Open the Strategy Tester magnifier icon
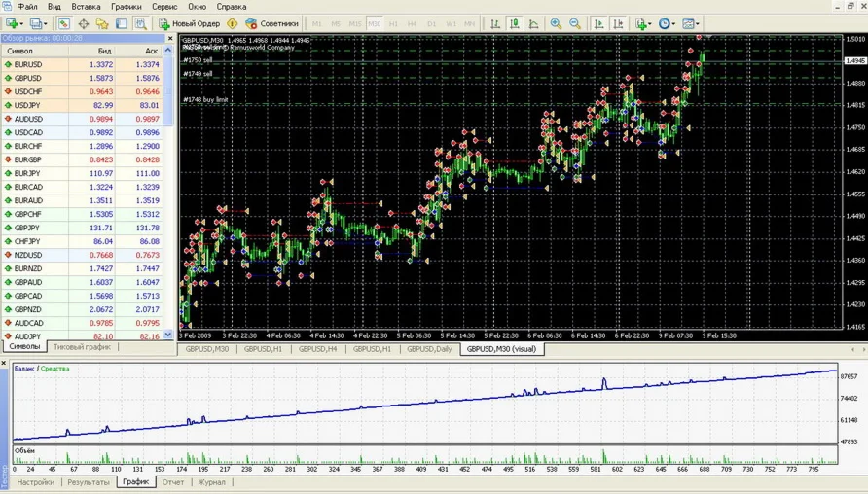Screen dimensions: 868x494 (x=141, y=23)
